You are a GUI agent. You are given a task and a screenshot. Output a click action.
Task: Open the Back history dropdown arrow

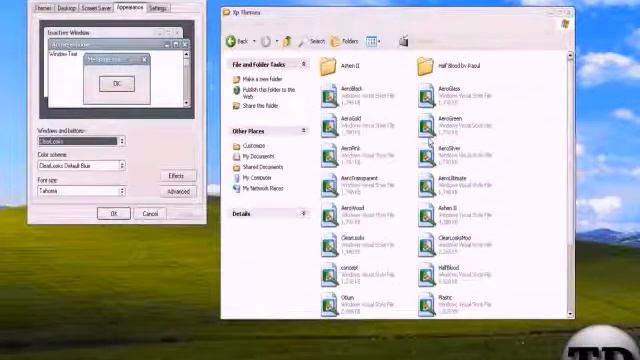[x=254, y=41]
